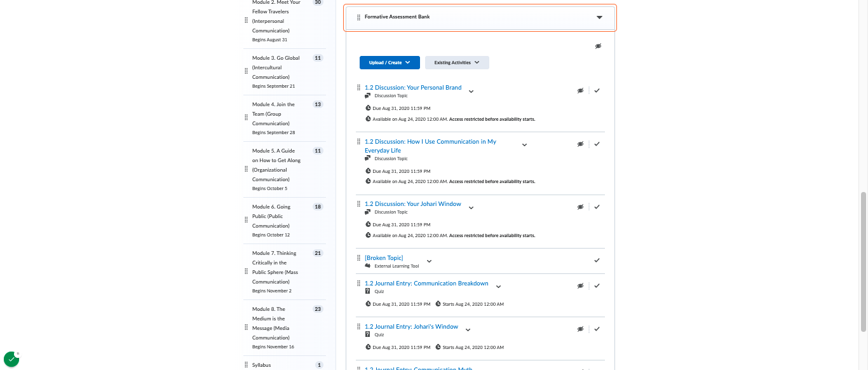868x370 pixels.
Task: Click the page vertical scrollbar thumb
Action: tap(864, 261)
